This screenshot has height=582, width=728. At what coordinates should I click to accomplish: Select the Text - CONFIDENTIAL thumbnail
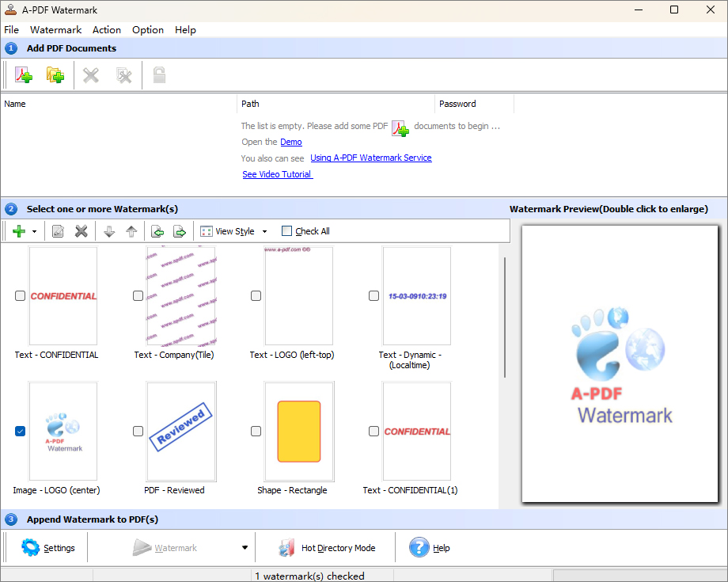[x=63, y=296]
